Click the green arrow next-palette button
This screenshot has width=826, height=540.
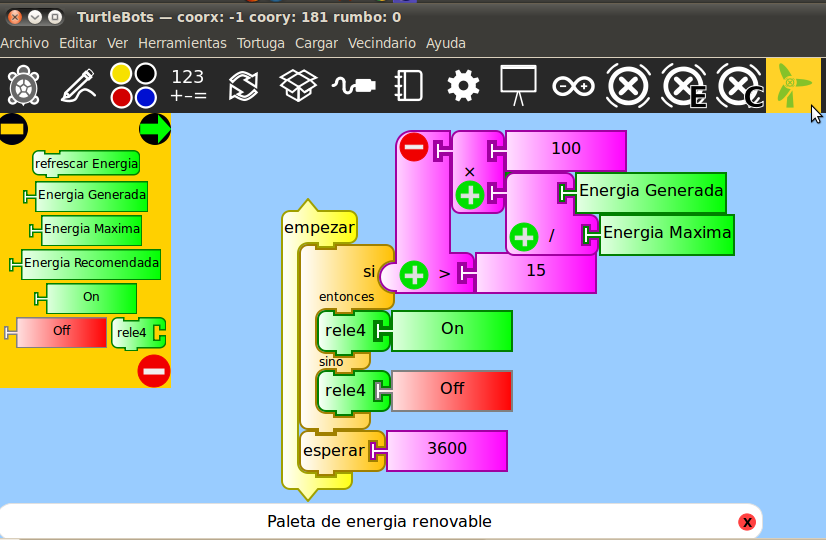(155, 129)
